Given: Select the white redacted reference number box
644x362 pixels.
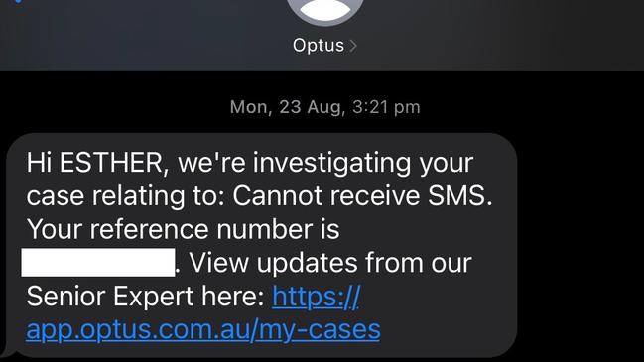Looking at the screenshot, I should [98, 262].
